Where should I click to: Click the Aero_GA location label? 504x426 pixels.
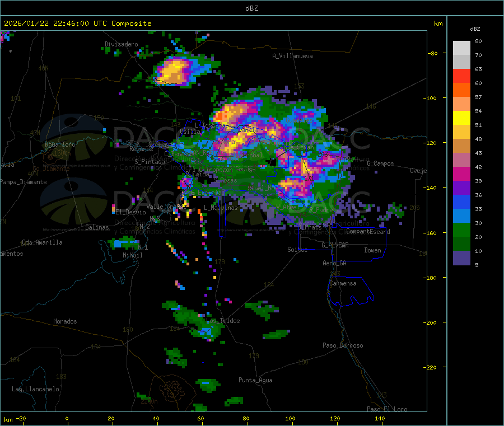point(335,263)
